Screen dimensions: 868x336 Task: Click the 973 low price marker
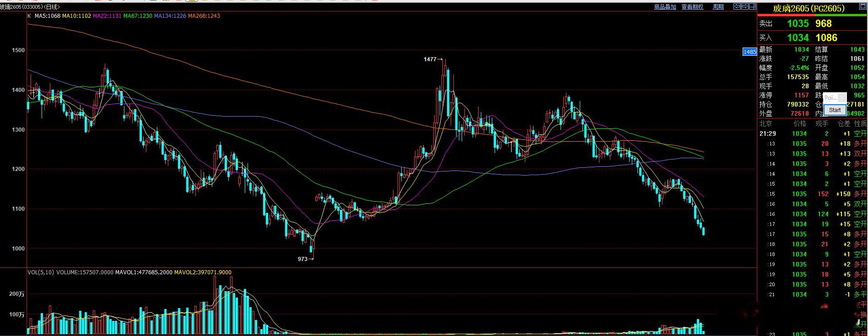coord(305,259)
